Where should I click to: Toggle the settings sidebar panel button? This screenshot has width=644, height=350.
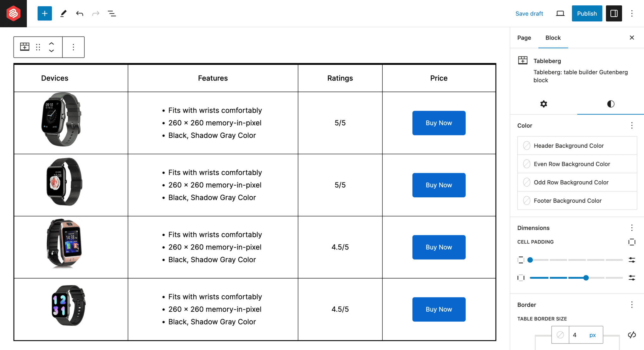tap(613, 14)
